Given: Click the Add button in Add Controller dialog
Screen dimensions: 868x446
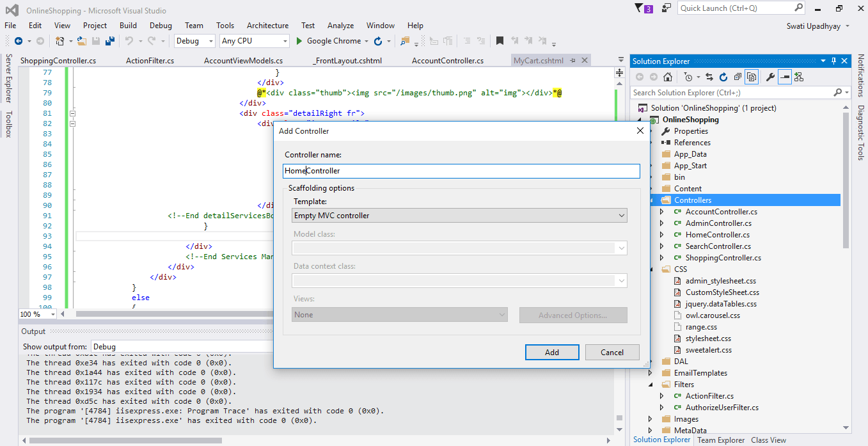Looking at the screenshot, I should tap(551, 352).
